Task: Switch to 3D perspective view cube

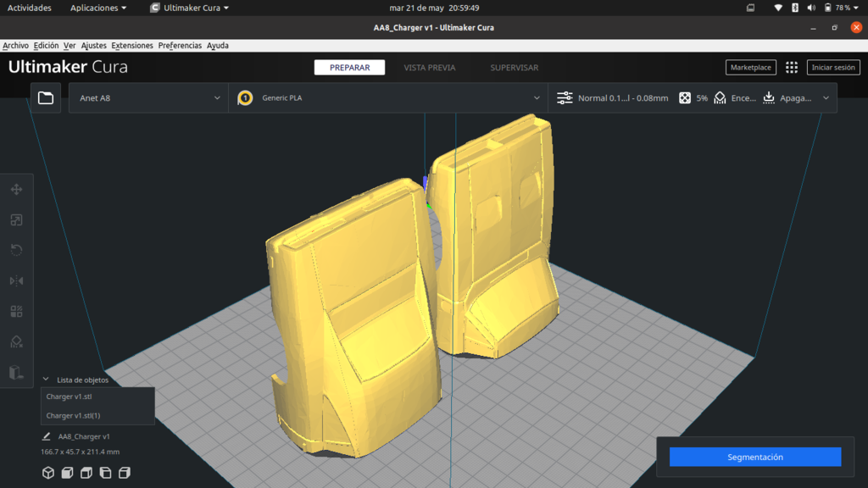Action: coord(48,473)
